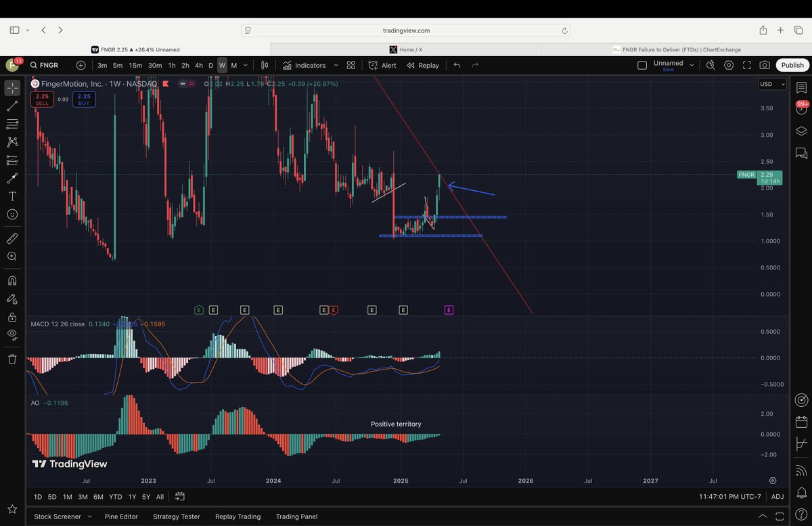Open the candlestick chart style selector
Viewport: 812px width, 526px height.
point(265,66)
